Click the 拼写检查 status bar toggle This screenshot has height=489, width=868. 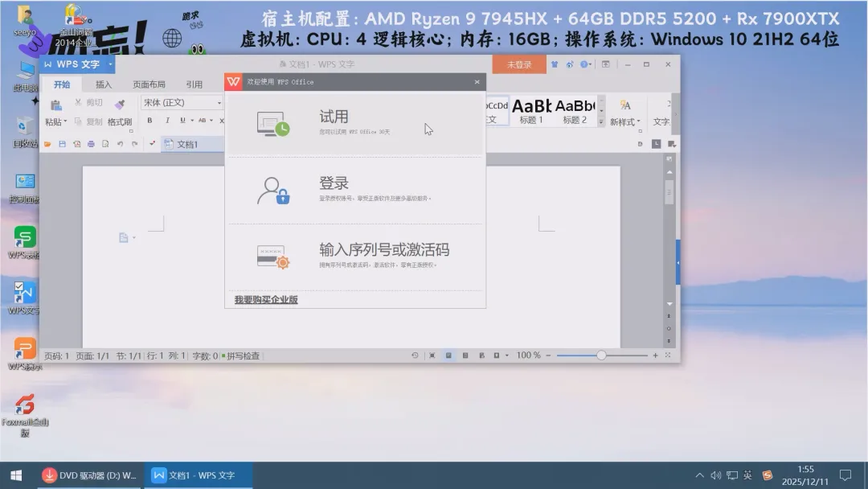coord(241,356)
